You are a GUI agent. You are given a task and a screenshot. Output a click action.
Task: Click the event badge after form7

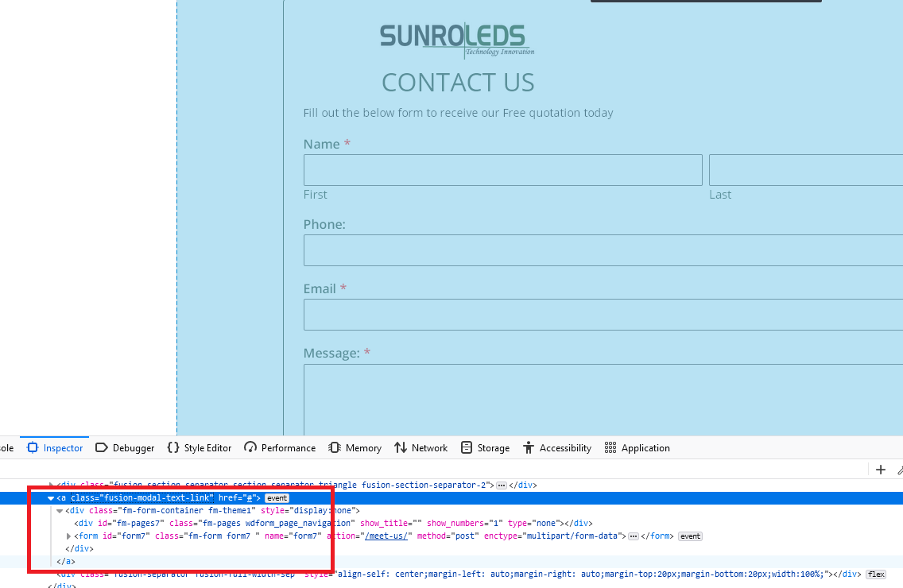click(690, 536)
